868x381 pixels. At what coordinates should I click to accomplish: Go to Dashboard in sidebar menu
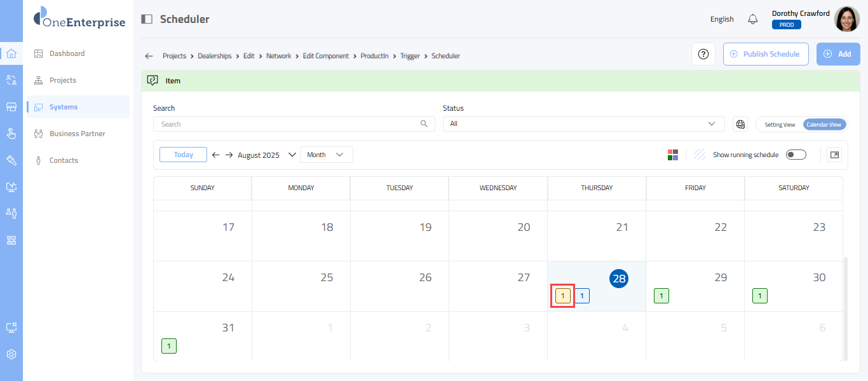67,53
